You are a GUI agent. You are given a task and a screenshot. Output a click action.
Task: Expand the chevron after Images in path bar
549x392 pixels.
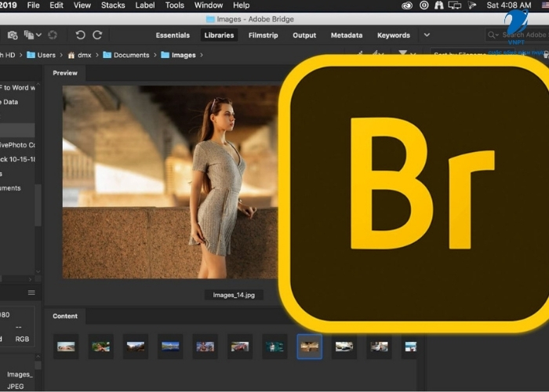pyautogui.click(x=202, y=55)
